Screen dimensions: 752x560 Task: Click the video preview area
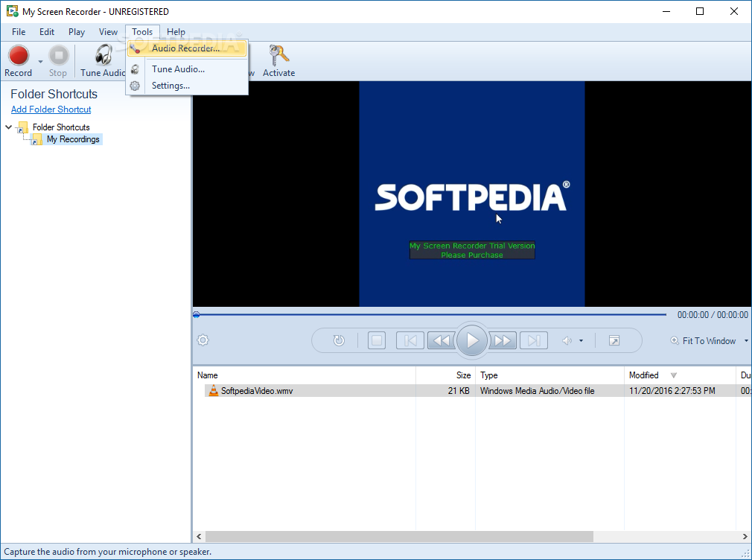pos(472,194)
